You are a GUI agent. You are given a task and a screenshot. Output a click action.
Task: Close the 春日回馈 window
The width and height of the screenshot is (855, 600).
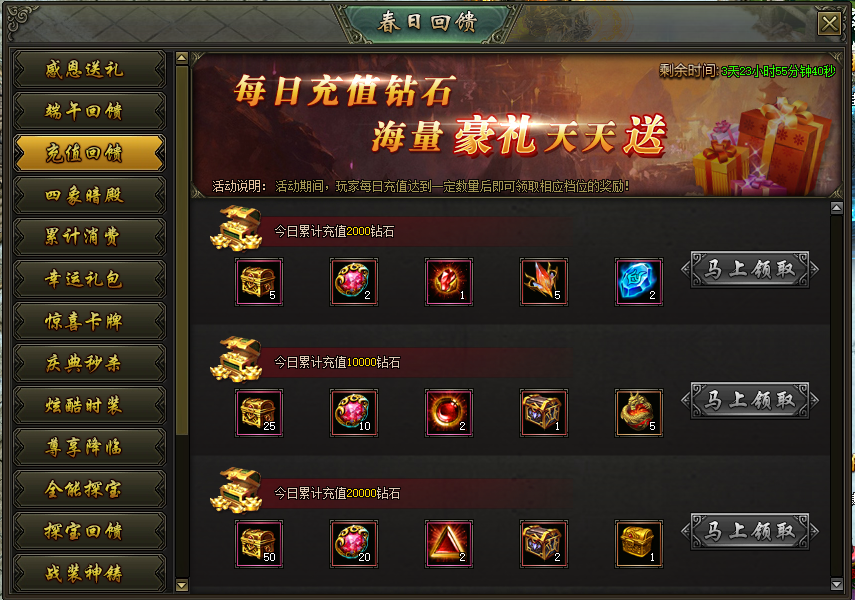click(x=829, y=23)
